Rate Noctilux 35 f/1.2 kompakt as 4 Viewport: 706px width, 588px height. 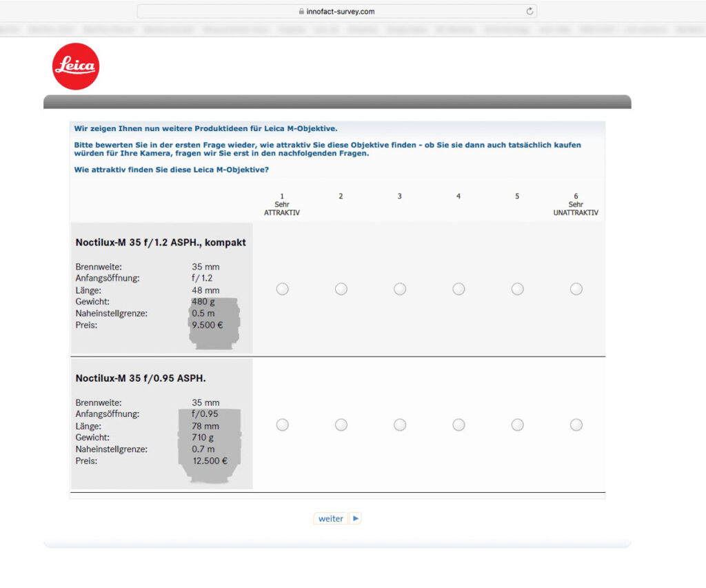[458, 289]
